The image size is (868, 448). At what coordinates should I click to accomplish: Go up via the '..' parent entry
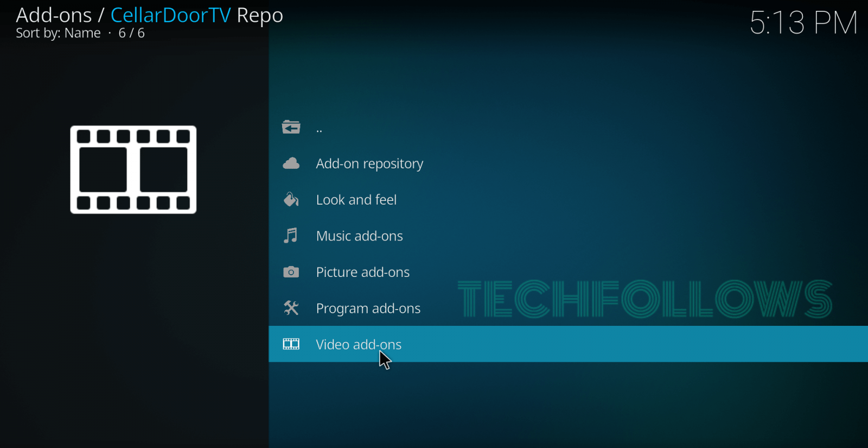pos(568,127)
